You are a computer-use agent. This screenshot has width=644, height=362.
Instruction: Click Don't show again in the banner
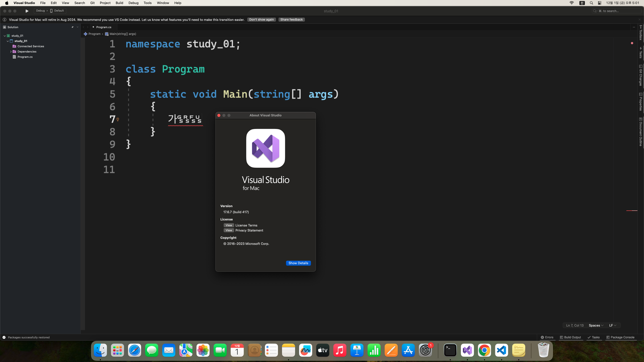(261, 20)
